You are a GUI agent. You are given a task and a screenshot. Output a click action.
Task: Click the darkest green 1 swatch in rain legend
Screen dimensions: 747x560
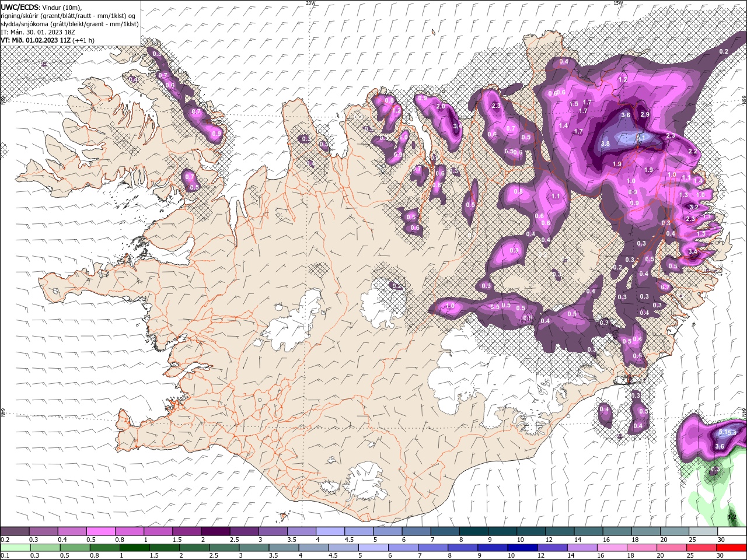134,547
